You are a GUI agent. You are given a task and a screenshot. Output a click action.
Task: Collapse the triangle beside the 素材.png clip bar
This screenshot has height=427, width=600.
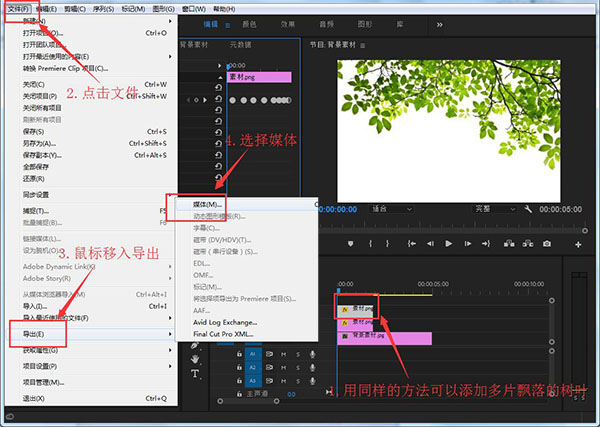[x=220, y=77]
